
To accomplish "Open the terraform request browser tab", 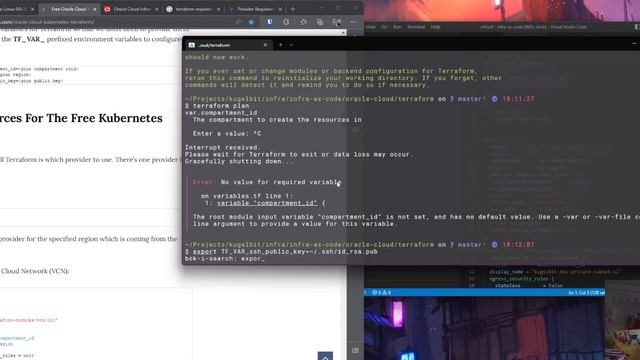I will (193, 9).
